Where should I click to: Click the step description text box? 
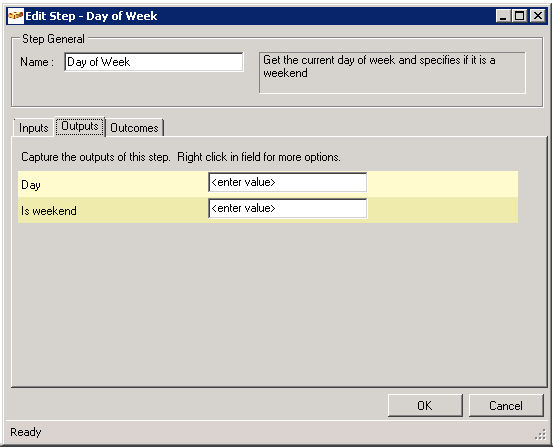click(392, 73)
